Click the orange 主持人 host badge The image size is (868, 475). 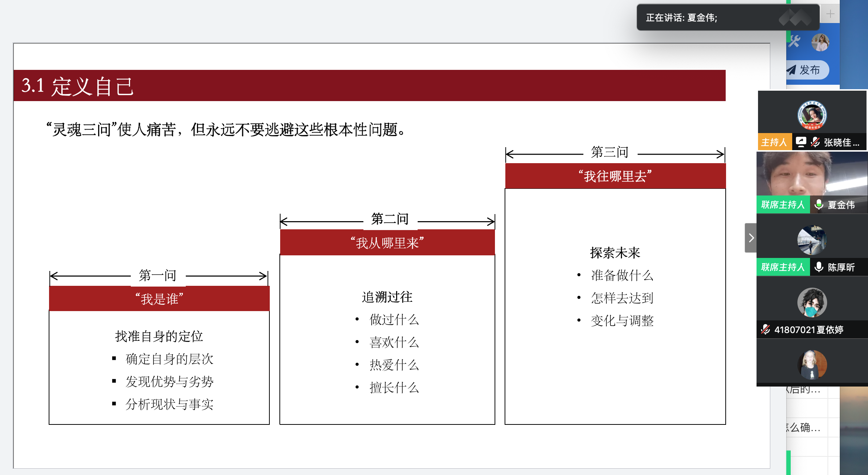(774, 142)
